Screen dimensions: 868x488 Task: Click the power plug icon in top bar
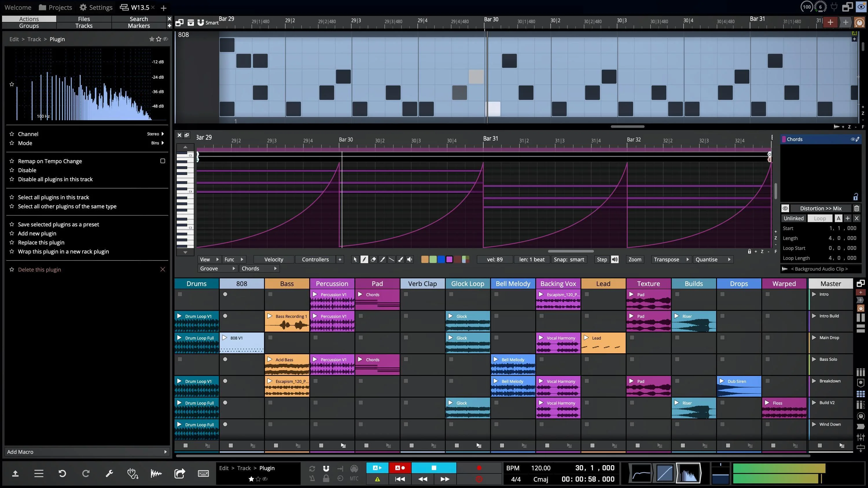(x=834, y=7)
